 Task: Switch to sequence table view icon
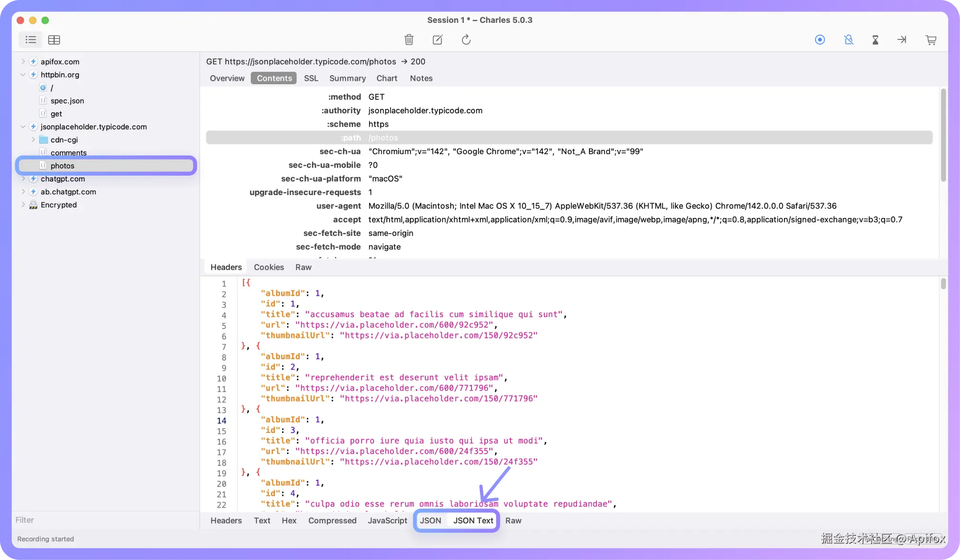54,40
